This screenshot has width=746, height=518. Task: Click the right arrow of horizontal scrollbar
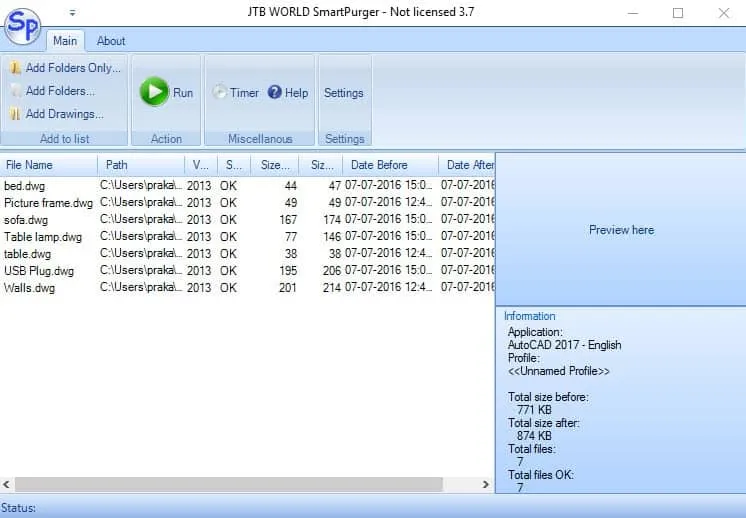coord(485,485)
